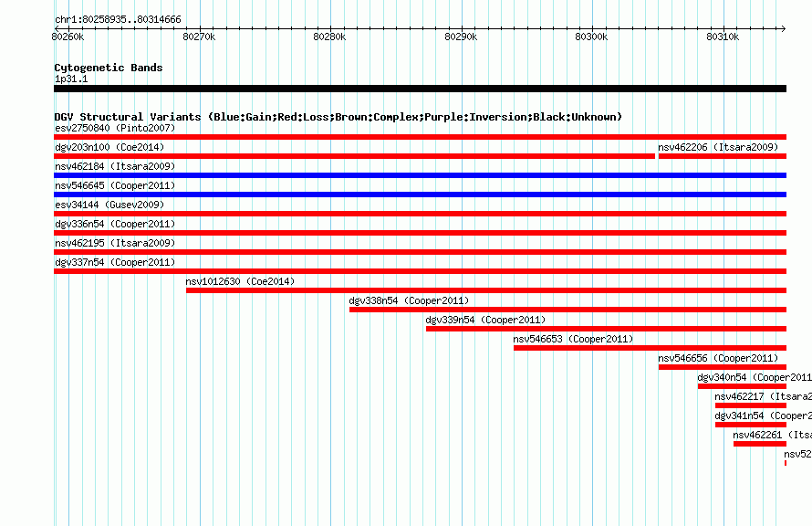The width and height of the screenshot is (812, 526).
Task: Click the chr1:80258935..80314666 coordinate label
Action: [x=118, y=20]
